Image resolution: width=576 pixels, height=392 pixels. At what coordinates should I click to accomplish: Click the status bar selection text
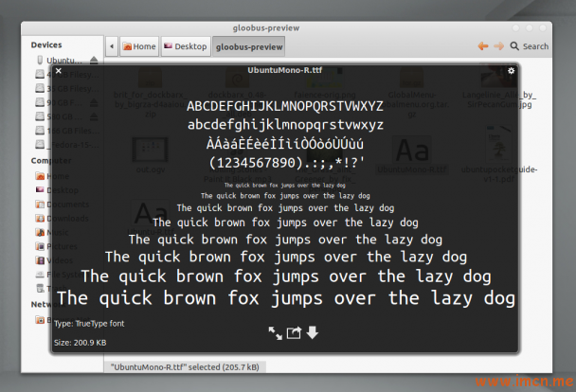click(x=185, y=367)
